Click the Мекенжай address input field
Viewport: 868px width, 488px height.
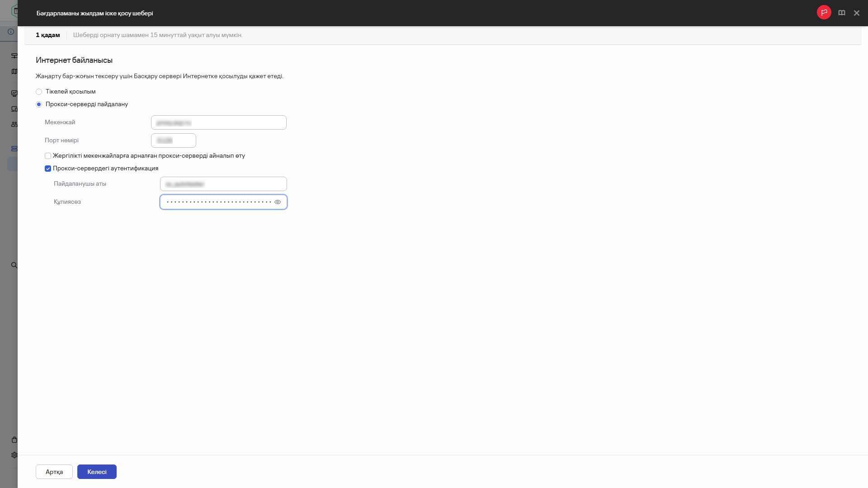click(218, 122)
